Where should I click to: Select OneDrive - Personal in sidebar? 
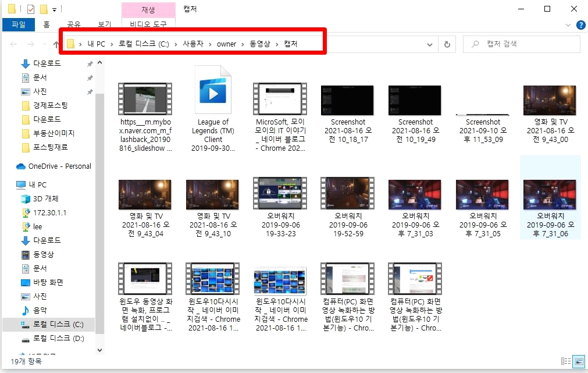pyautogui.click(x=54, y=166)
